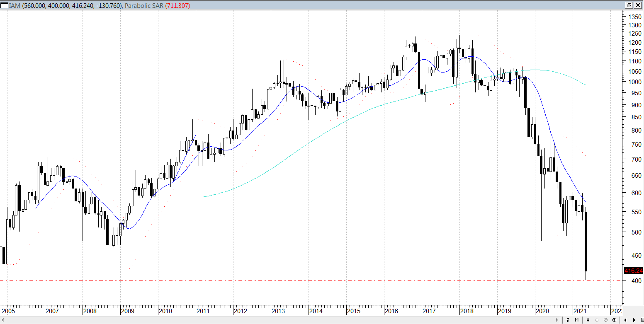Screen dimensions: 644x324
Task: Click the refresh/cycle symbol icon in bottom toolbar
Action: 568,320
